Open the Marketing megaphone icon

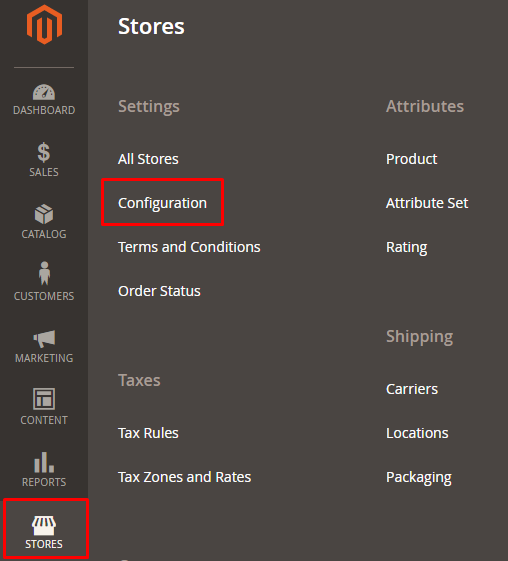(44, 338)
